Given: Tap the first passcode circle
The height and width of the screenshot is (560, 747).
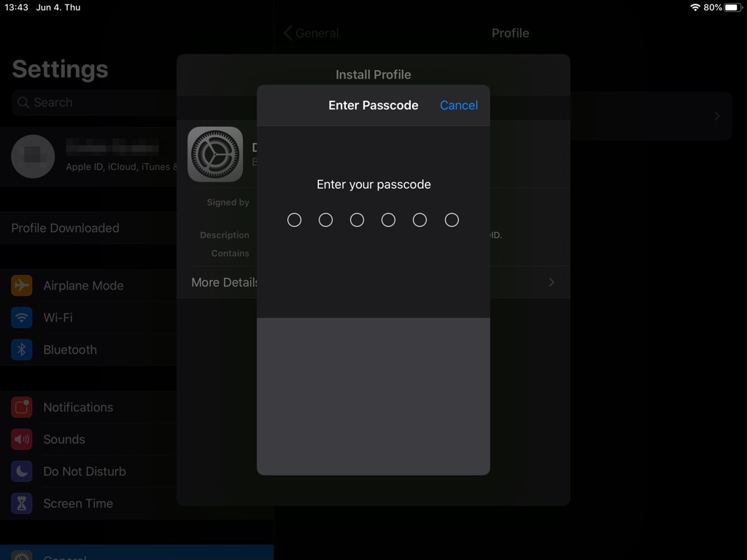Looking at the screenshot, I should point(295,220).
